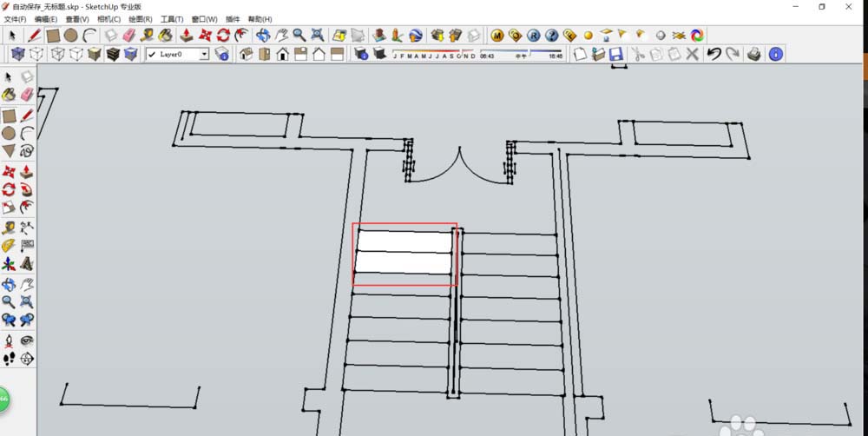Choose the Freehand drawing tool

coord(27,150)
